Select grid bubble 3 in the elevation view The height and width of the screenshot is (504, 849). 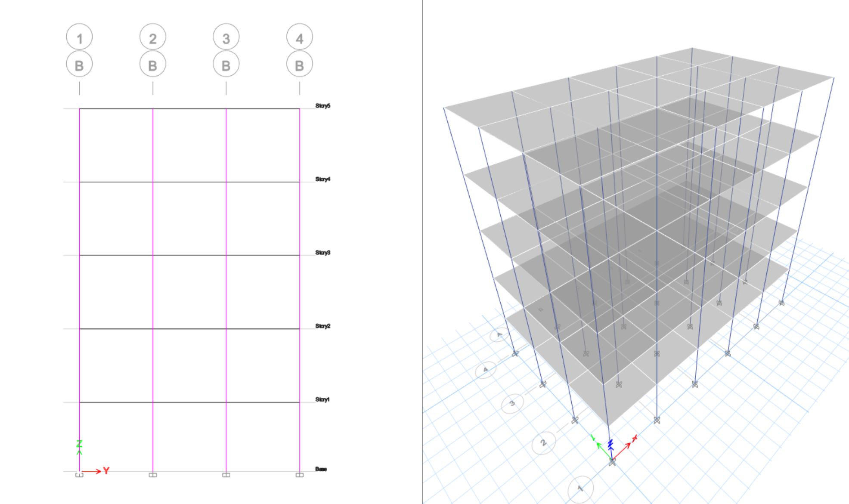pos(226,37)
